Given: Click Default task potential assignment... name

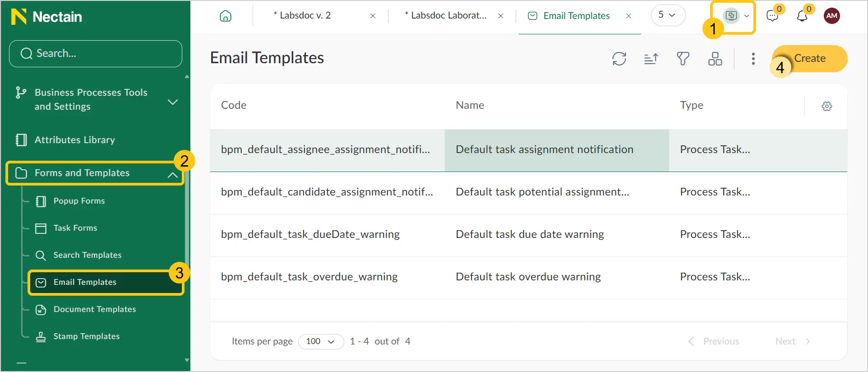Looking at the screenshot, I should [x=542, y=192].
